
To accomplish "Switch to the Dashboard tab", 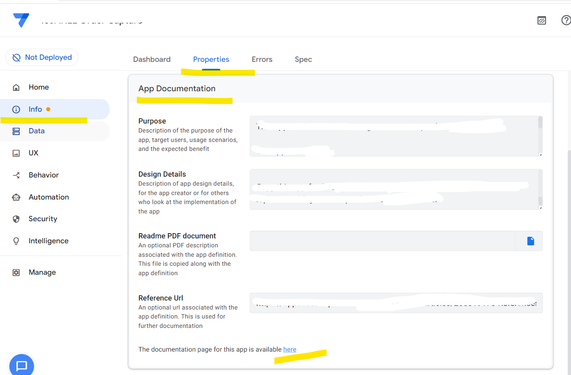I will (x=151, y=59).
